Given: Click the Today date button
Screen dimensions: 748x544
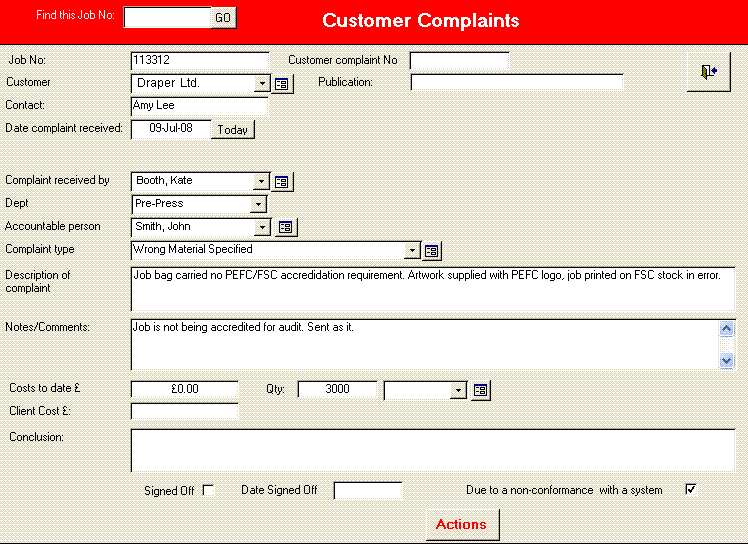Looking at the screenshot, I should pyautogui.click(x=233, y=129).
